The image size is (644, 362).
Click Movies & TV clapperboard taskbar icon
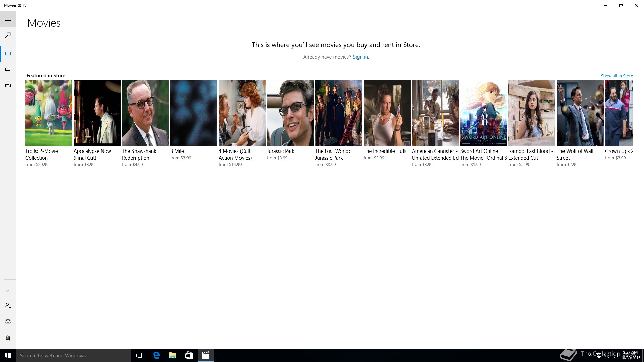pyautogui.click(x=205, y=355)
